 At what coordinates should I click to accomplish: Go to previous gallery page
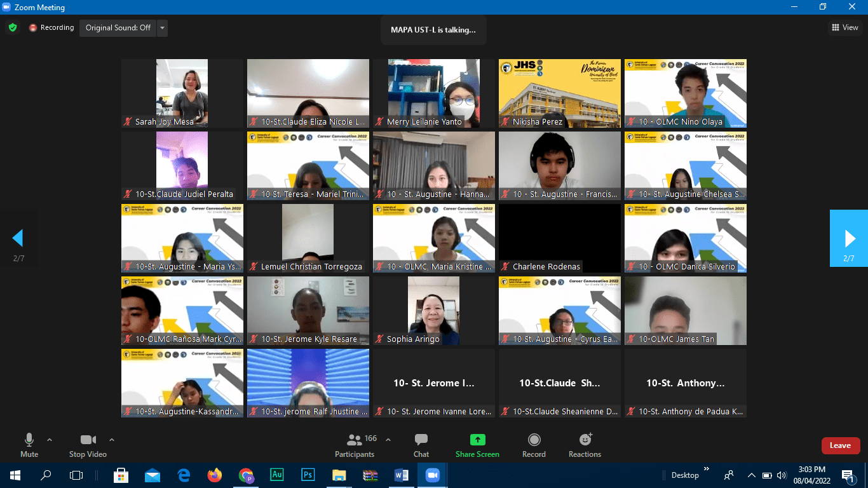pyautogui.click(x=18, y=238)
